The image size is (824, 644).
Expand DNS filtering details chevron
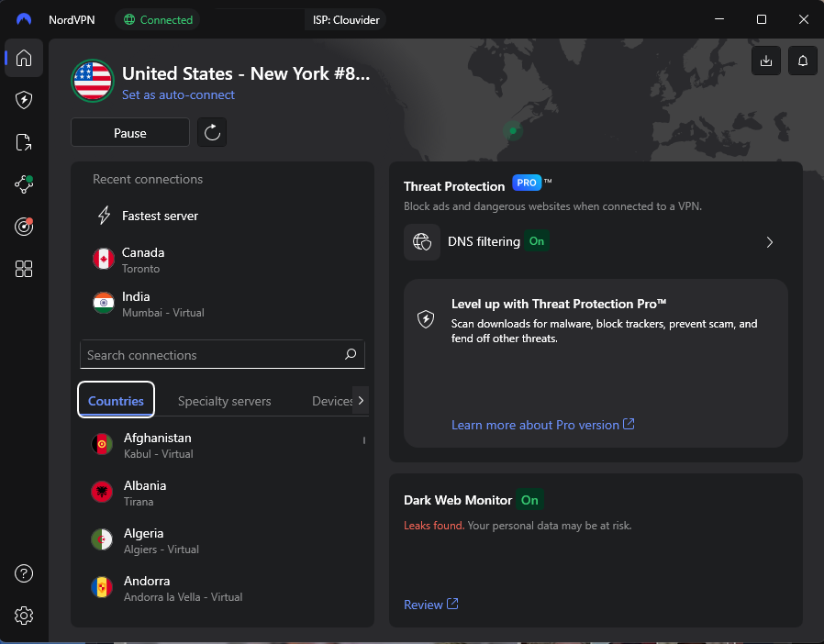point(769,242)
